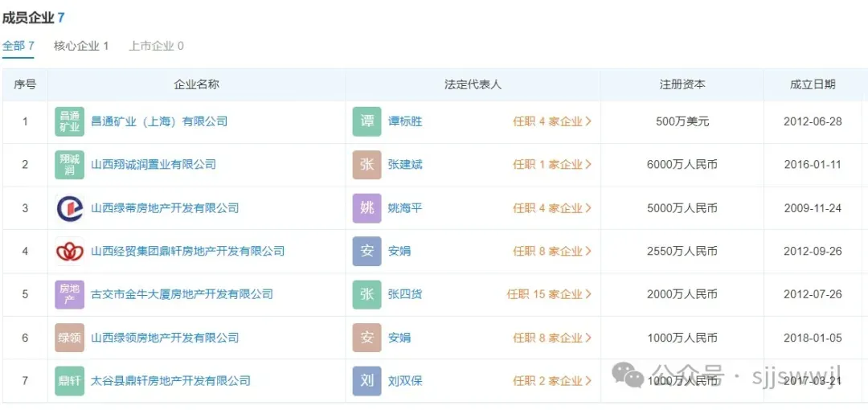
Task: Click the 谭 avatar for 谭标胜
Action: 366,121
